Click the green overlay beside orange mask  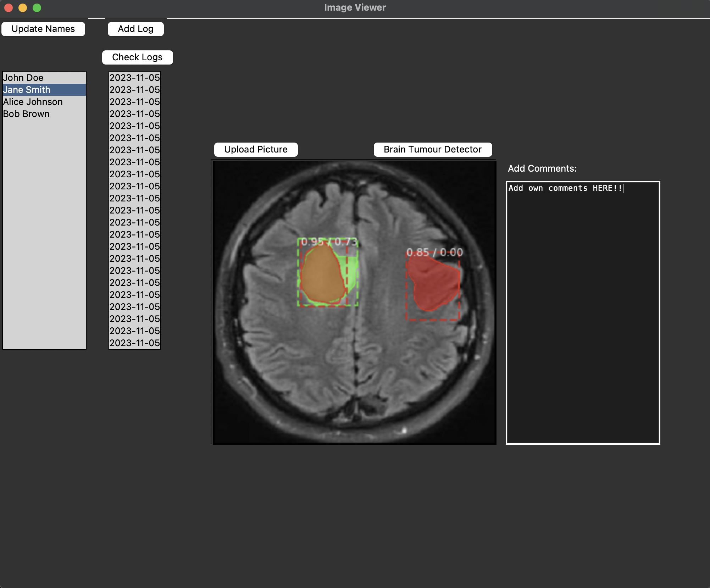[351, 271]
